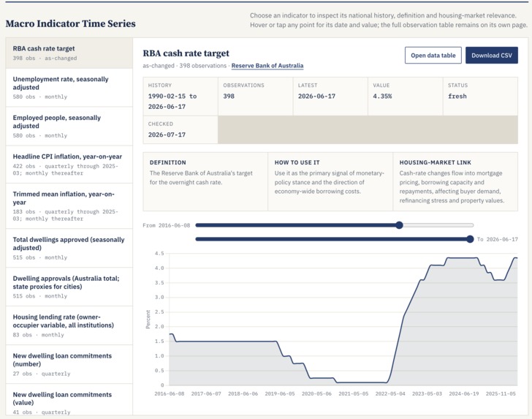
Task: Click the chart x-axis label 2022-05-04
Action: (390, 394)
